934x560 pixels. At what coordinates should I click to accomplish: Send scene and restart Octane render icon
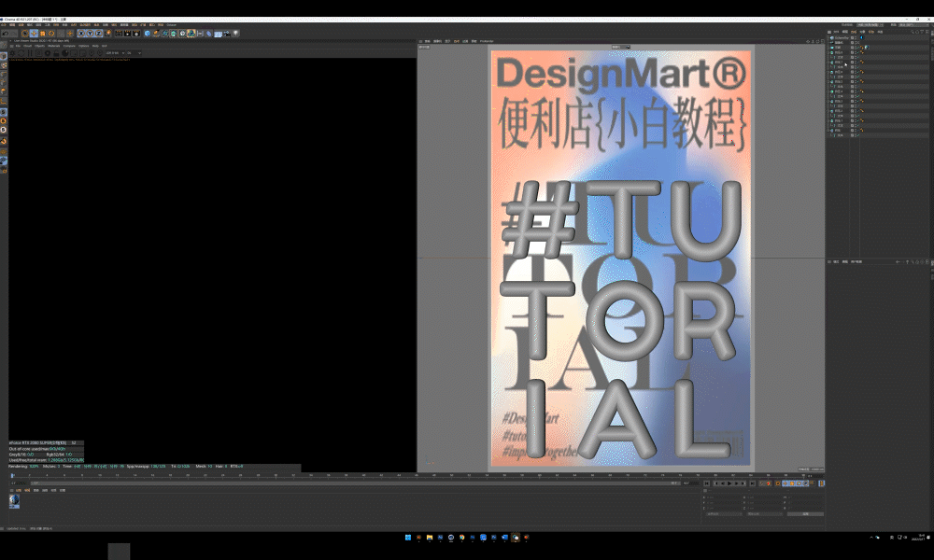coord(12,53)
